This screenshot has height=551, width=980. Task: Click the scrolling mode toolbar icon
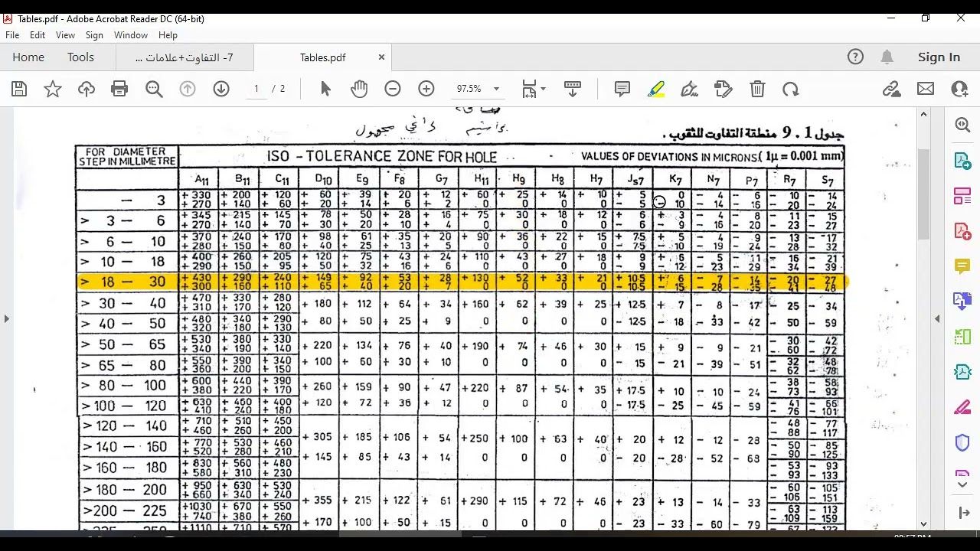573,90
